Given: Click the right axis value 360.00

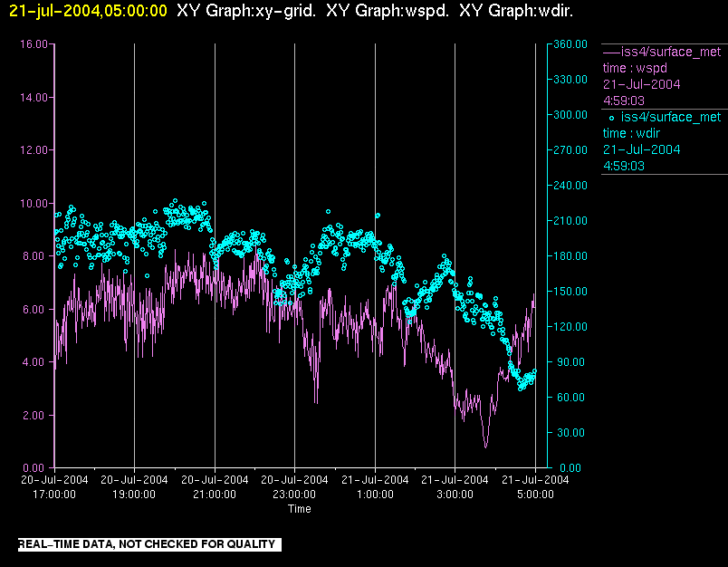Looking at the screenshot, I should 570,44.
